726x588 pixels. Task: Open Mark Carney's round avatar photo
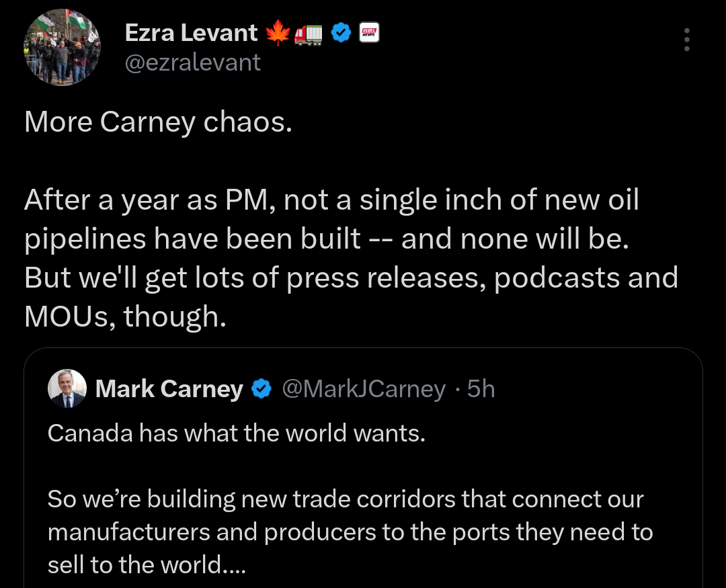tap(67, 388)
